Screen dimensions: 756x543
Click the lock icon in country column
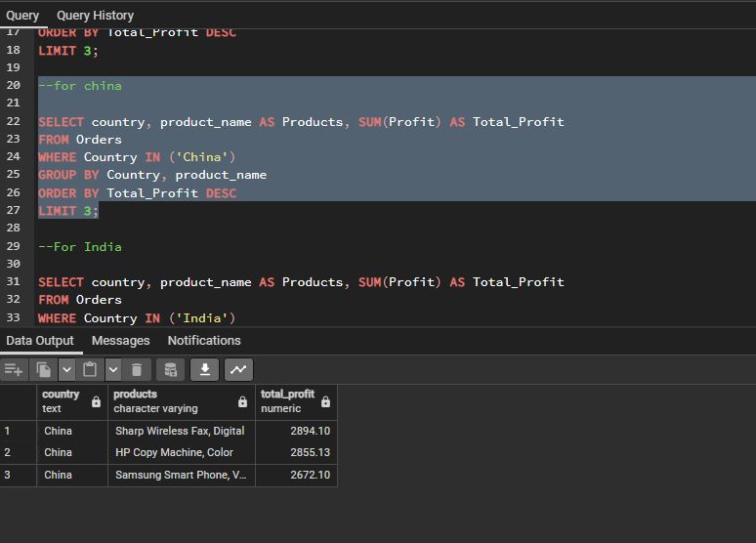[x=96, y=401]
